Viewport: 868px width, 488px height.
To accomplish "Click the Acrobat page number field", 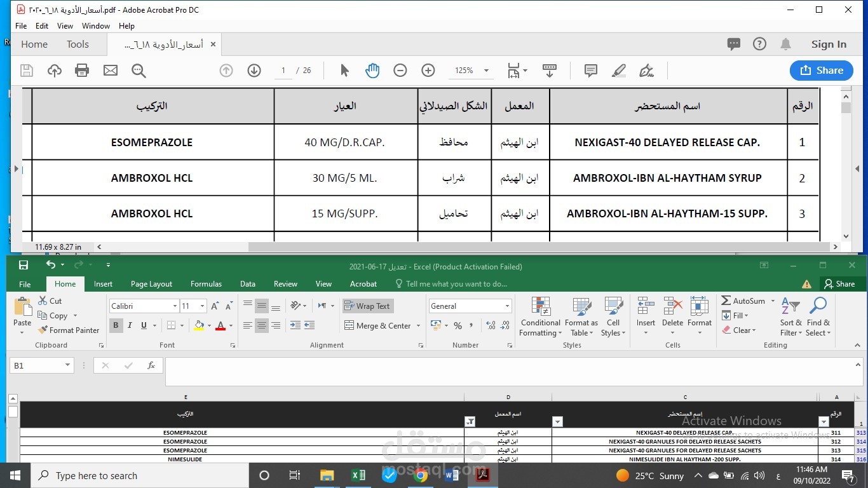I will point(283,71).
